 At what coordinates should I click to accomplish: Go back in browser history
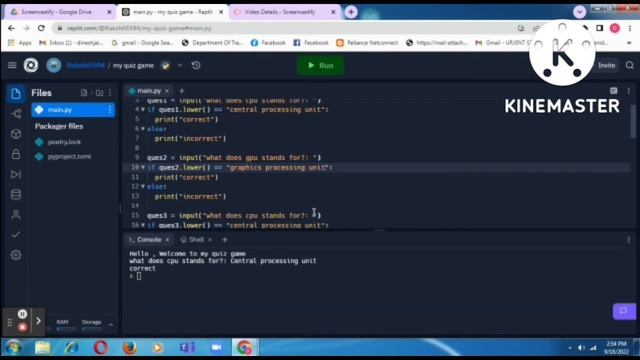coord(11,28)
